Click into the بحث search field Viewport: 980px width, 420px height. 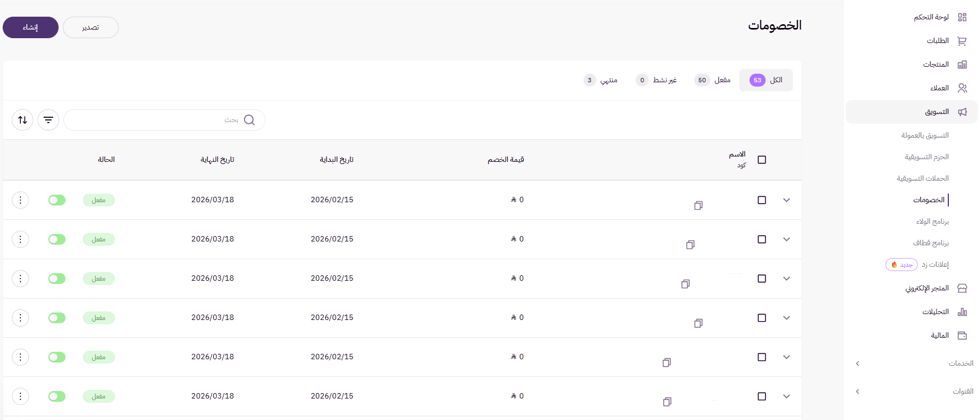pos(156,120)
